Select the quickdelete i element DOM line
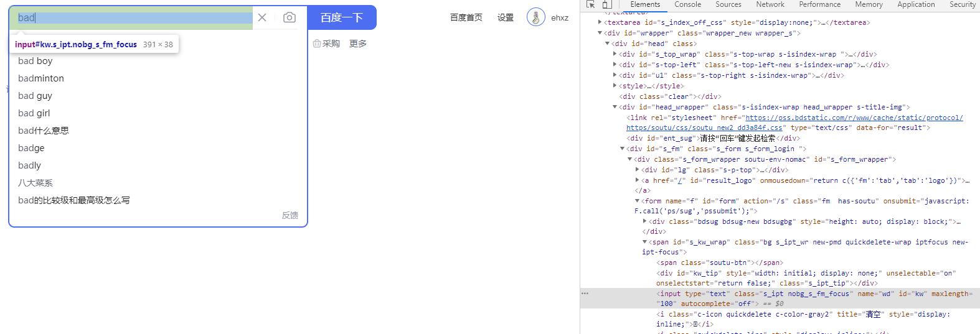This screenshot has width=980, height=334. [803, 319]
